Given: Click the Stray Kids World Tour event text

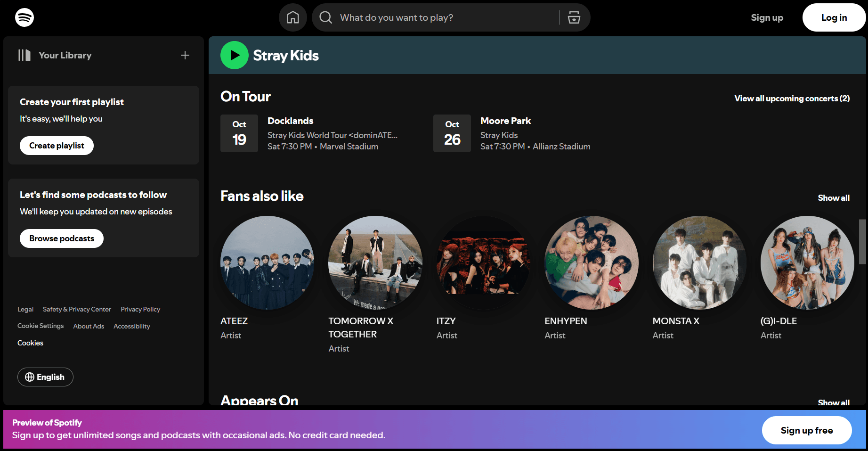Looking at the screenshot, I should click(x=333, y=135).
